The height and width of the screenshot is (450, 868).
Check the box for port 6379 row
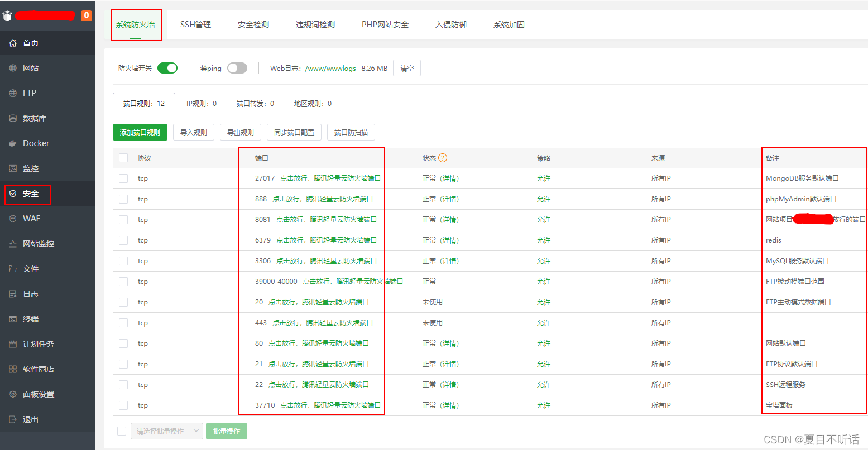point(123,240)
